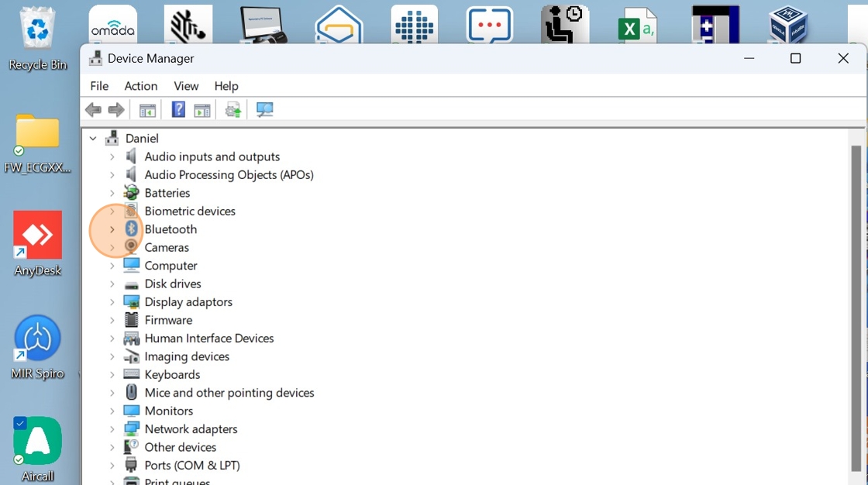Screen dimensions: 868x485
Task: Select the Excel file desktop icon
Action: point(638,25)
